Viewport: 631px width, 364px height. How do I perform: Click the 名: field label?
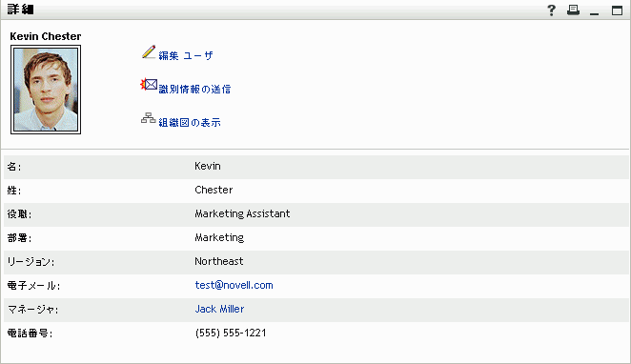click(x=14, y=167)
